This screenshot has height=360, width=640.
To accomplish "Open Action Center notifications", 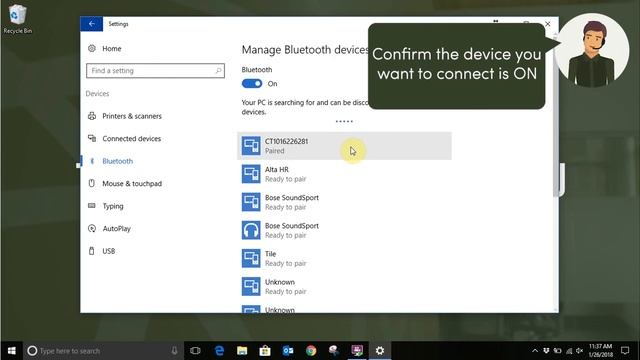I will [x=625, y=351].
